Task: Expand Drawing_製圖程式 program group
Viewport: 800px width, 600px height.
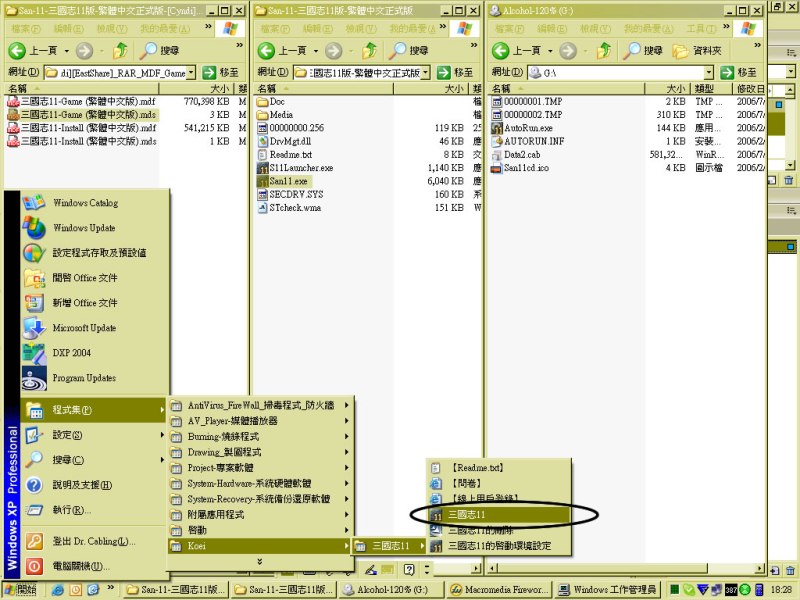Action: [260, 452]
